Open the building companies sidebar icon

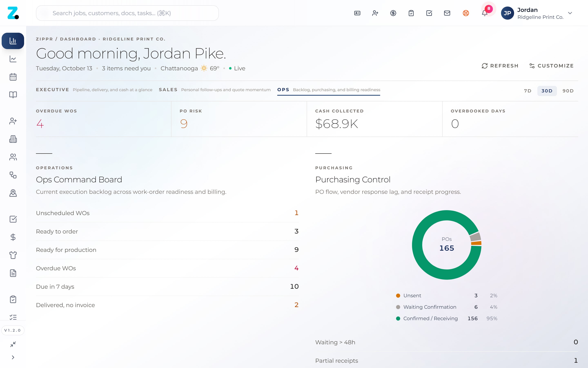click(13, 139)
